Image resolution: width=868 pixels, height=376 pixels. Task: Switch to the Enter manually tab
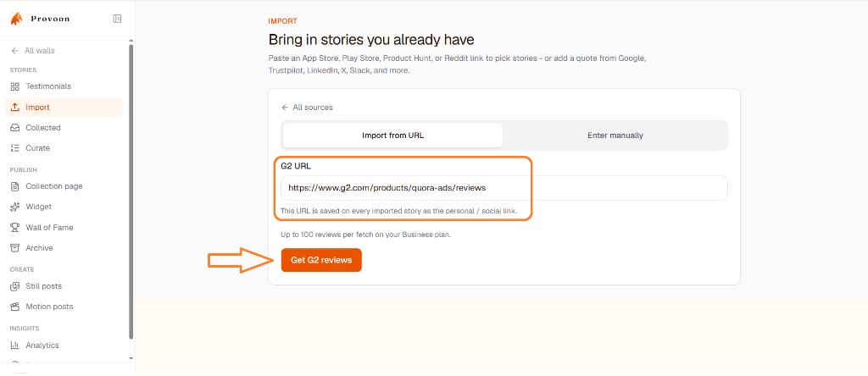[x=615, y=135]
